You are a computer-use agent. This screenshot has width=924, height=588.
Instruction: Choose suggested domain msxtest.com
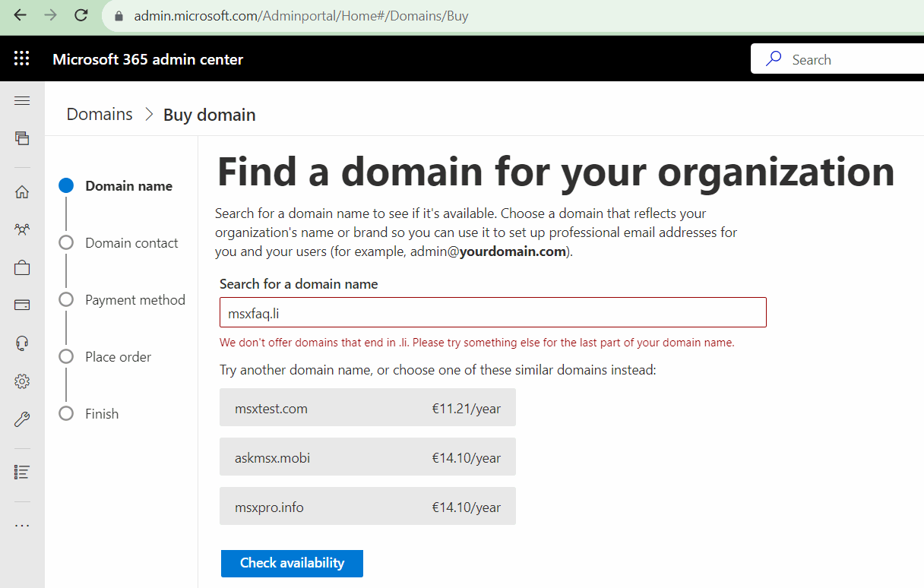368,408
